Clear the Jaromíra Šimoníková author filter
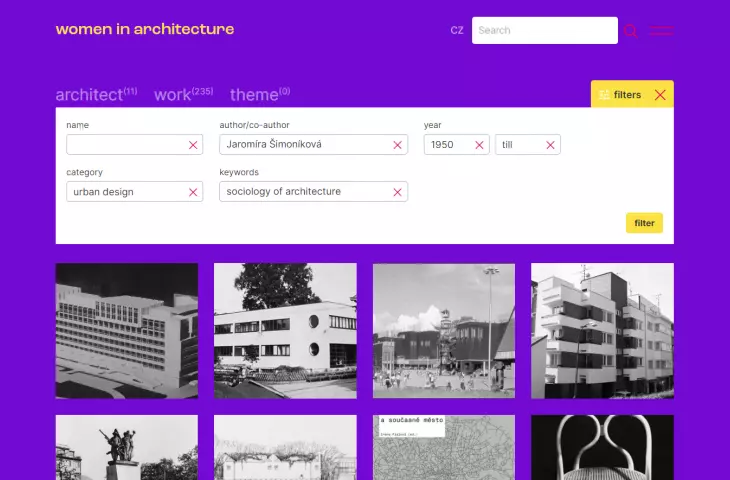The image size is (730, 480). coord(397,145)
